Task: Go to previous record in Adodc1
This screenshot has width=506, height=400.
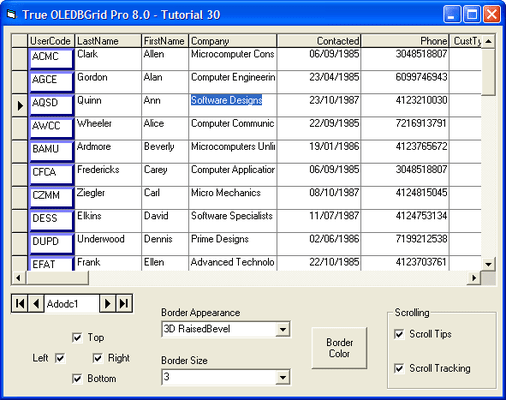Action: point(36,303)
